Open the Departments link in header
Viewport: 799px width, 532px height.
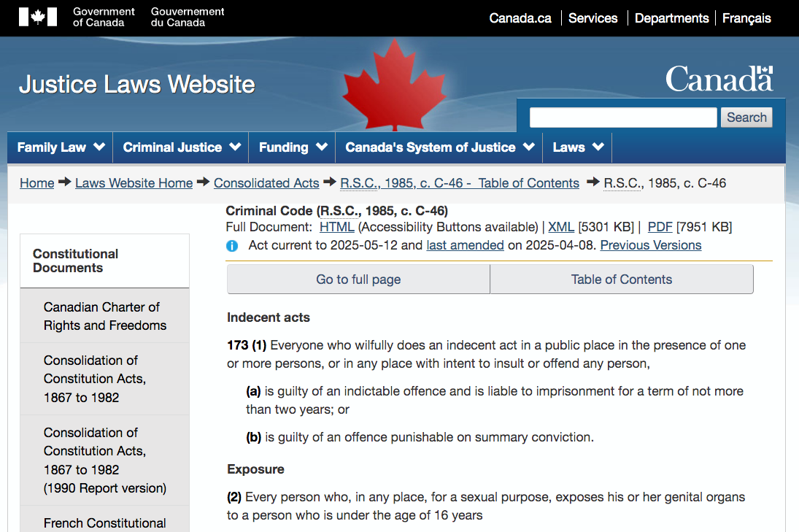point(671,18)
